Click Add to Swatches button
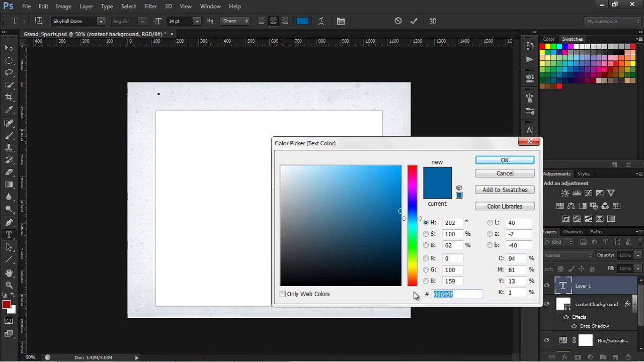Image resolution: width=644 pixels, height=362 pixels. click(x=505, y=190)
